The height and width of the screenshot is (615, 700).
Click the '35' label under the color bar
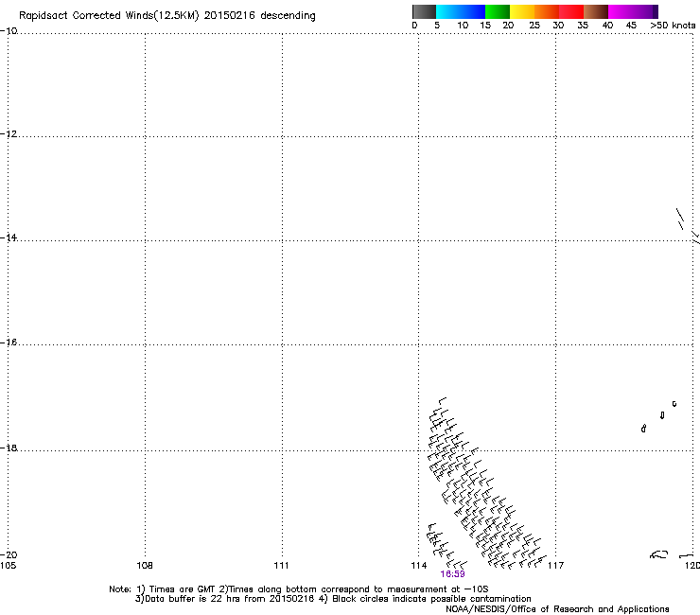(x=583, y=26)
